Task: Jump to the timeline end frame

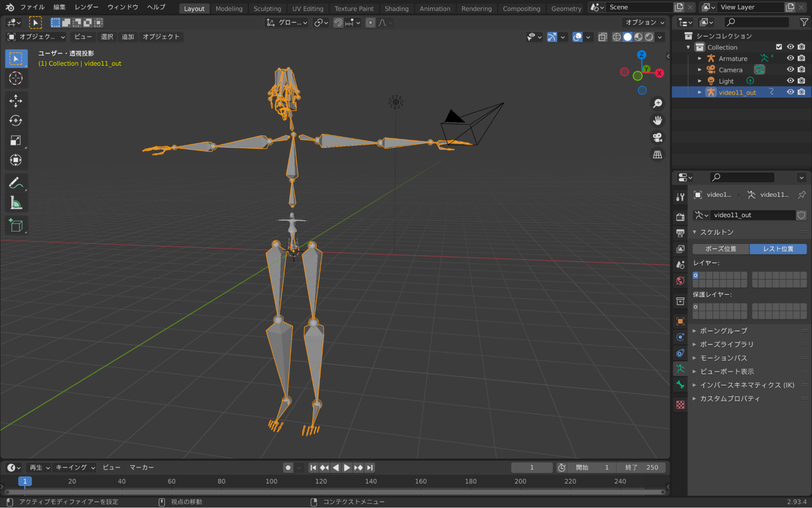Action: click(x=370, y=468)
